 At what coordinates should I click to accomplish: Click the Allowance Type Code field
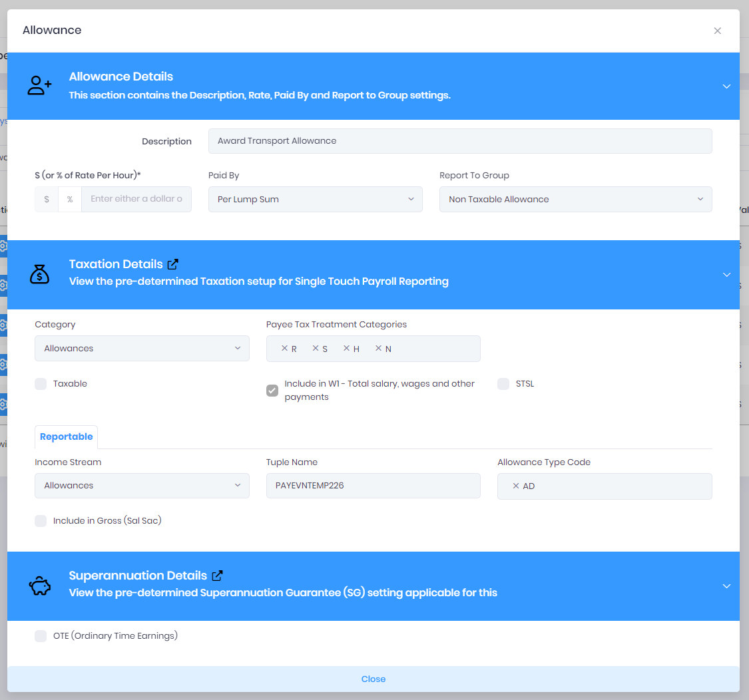click(x=605, y=486)
